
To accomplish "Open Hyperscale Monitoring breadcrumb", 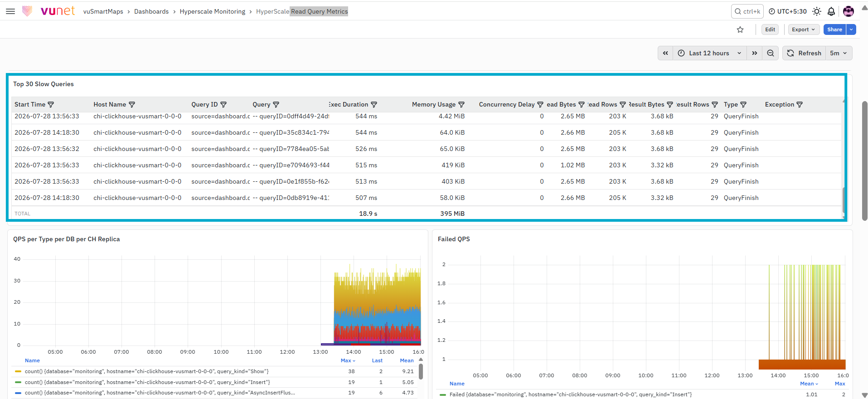I will (213, 11).
